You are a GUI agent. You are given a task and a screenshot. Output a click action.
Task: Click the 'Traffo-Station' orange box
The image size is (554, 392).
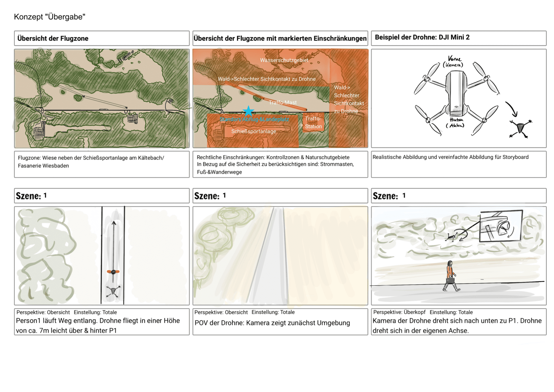(313, 123)
